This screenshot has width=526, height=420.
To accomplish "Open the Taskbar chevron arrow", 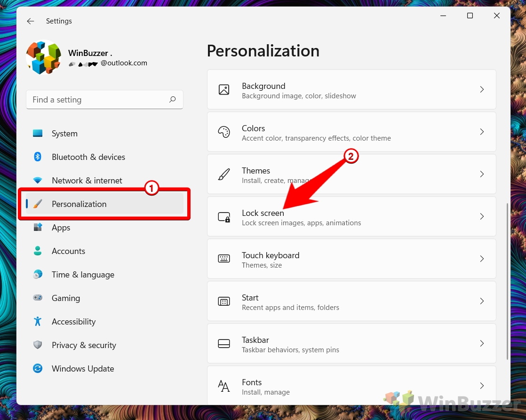I will coord(482,343).
